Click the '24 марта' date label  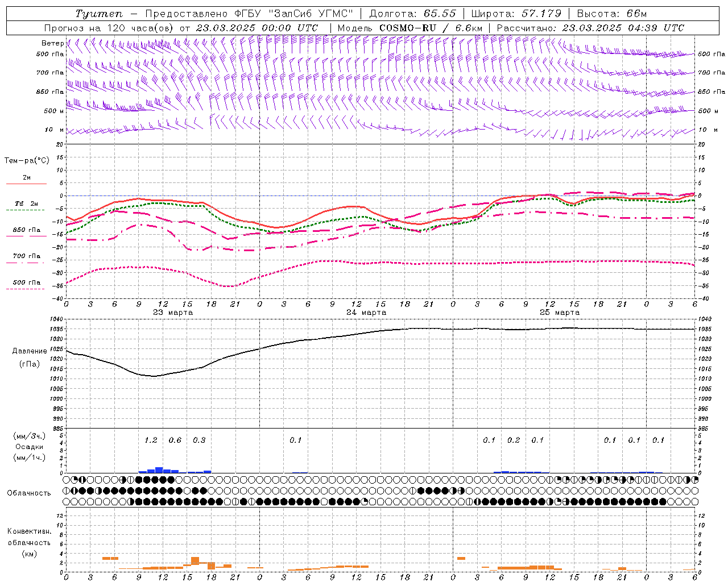366,313
